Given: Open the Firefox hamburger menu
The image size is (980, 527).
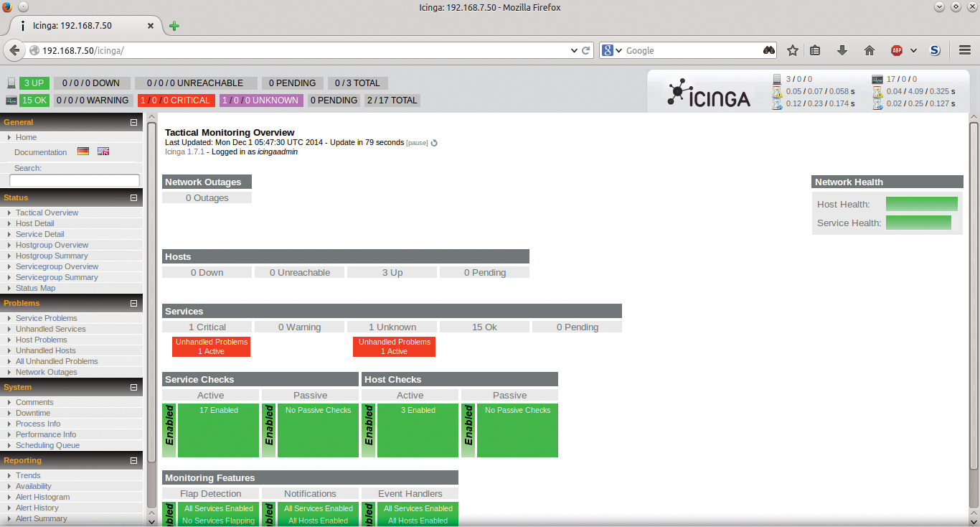Looking at the screenshot, I should point(965,50).
